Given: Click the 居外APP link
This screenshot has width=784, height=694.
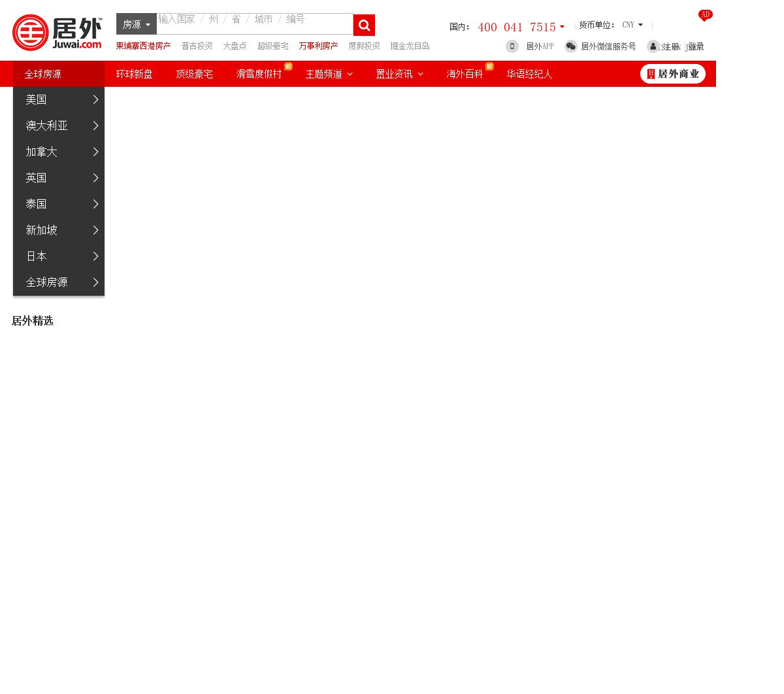Looking at the screenshot, I should (x=540, y=47).
